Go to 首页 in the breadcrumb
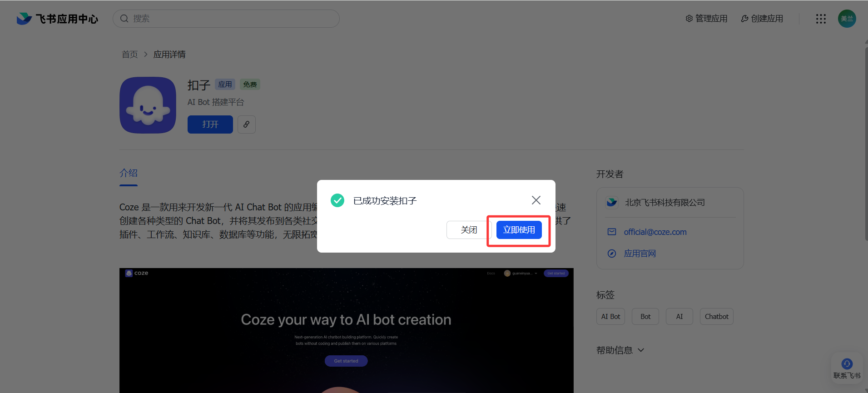868x393 pixels. click(x=129, y=55)
